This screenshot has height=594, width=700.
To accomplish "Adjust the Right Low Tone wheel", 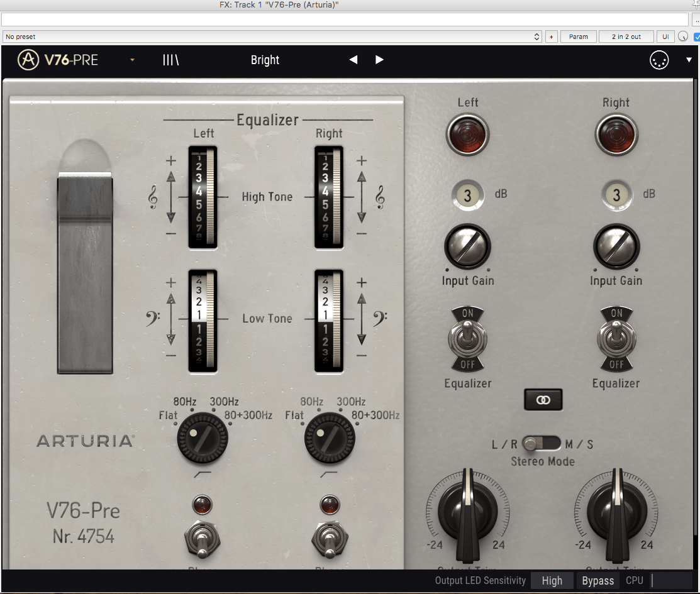I will point(329,321).
